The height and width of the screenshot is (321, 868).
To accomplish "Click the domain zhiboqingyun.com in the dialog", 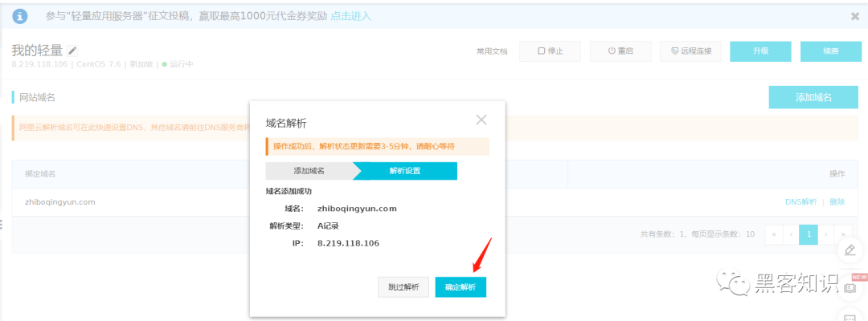I will pyautogui.click(x=357, y=209).
